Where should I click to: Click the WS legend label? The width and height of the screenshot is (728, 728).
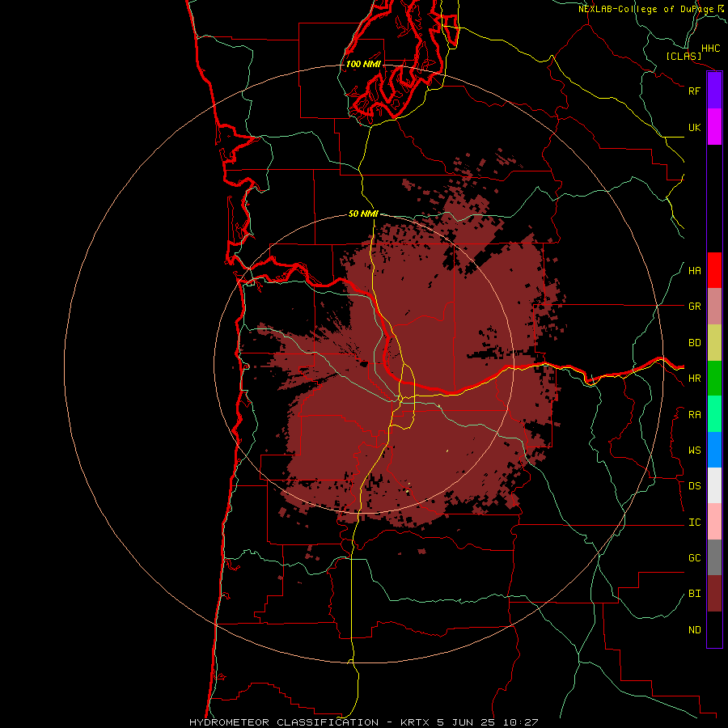click(x=694, y=451)
